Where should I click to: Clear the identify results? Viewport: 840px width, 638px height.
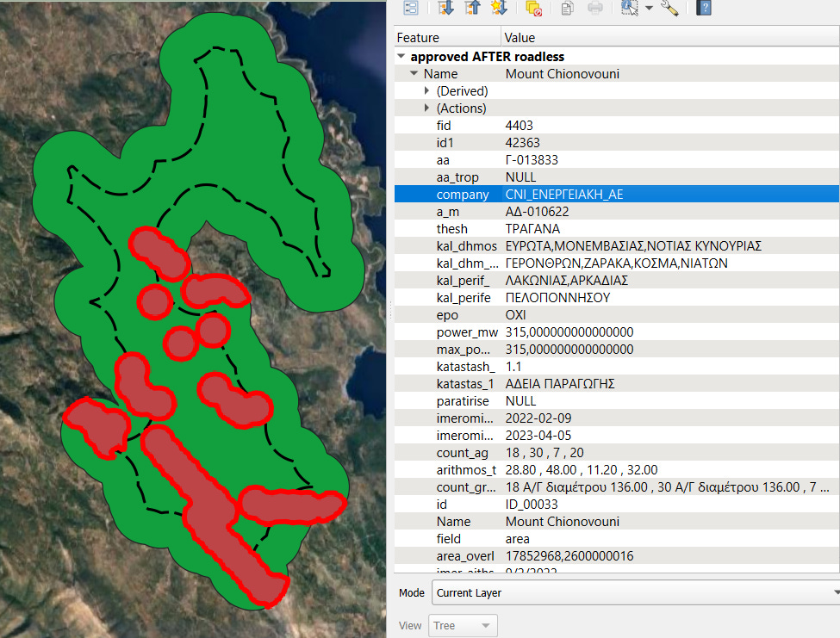point(533,9)
